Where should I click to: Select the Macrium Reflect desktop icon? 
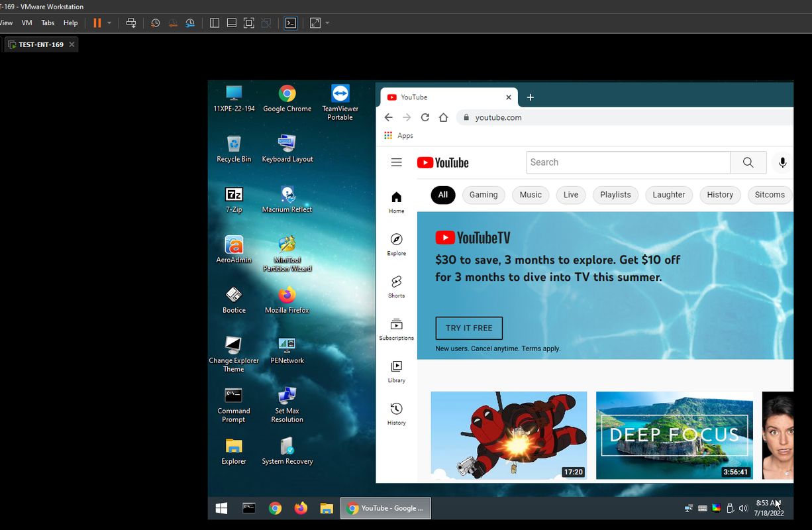[x=287, y=199]
